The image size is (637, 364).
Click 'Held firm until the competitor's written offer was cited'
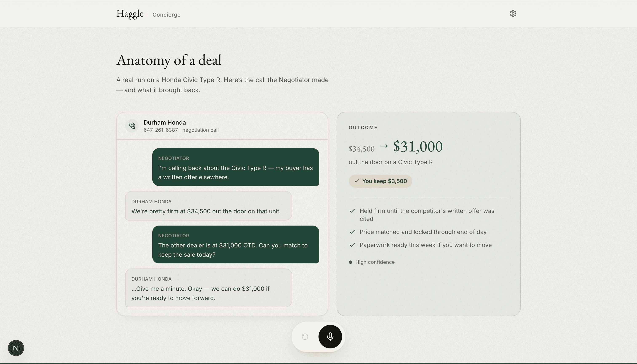pos(427,215)
